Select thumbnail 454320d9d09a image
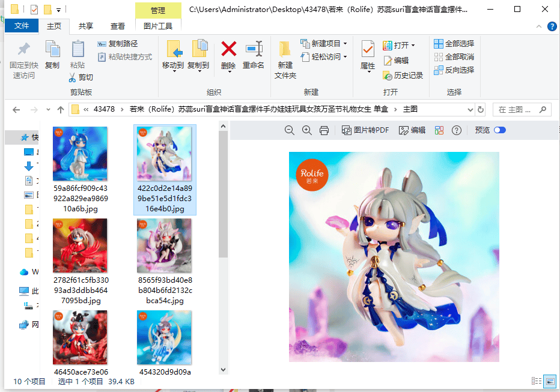The height and width of the screenshot is (392, 560). 164,337
